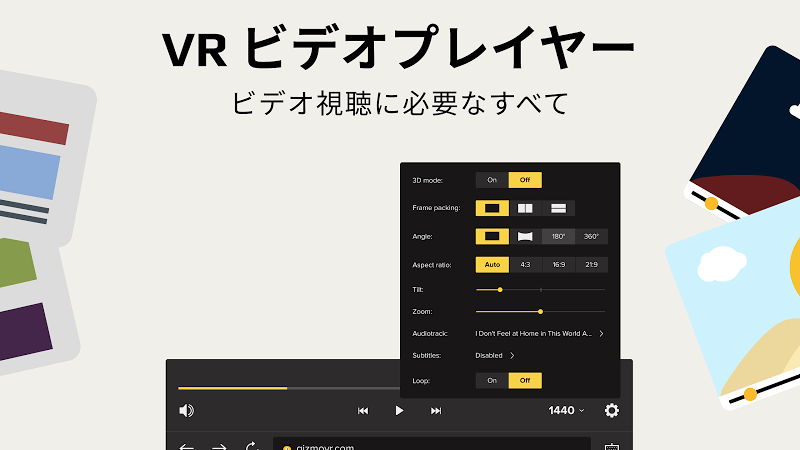The image size is (800, 450).
Task: Choose the curved screen angle icon
Action: (x=525, y=237)
